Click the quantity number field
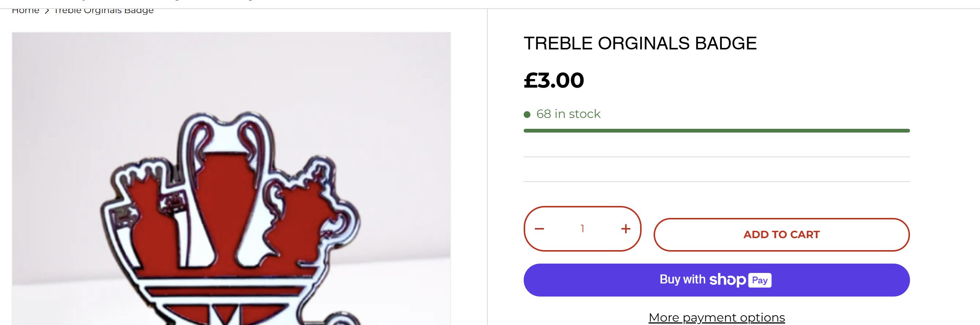 [582, 229]
